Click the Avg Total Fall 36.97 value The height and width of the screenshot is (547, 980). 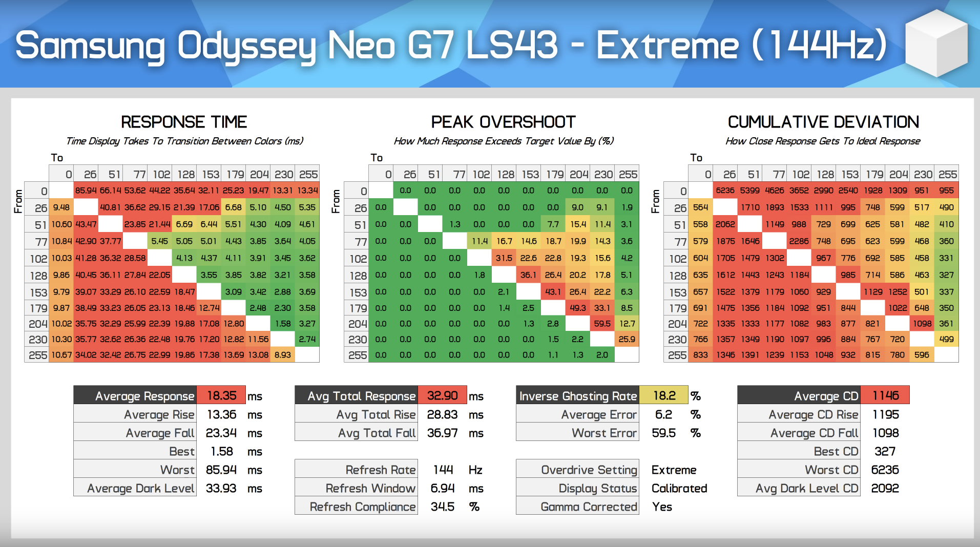click(x=443, y=433)
